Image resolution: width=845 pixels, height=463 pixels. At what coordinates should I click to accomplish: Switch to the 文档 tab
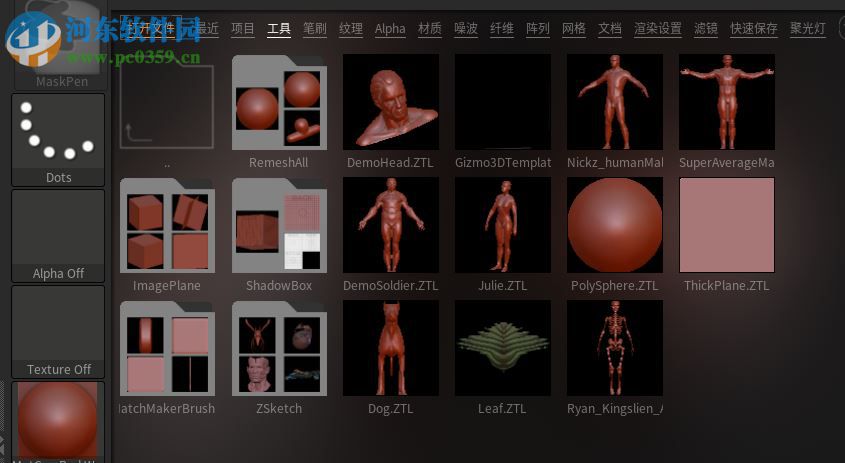(x=610, y=28)
